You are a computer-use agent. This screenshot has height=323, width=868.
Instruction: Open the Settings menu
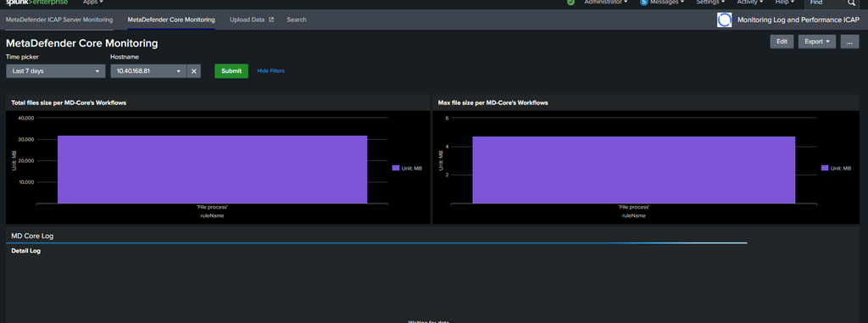coord(710,3)
